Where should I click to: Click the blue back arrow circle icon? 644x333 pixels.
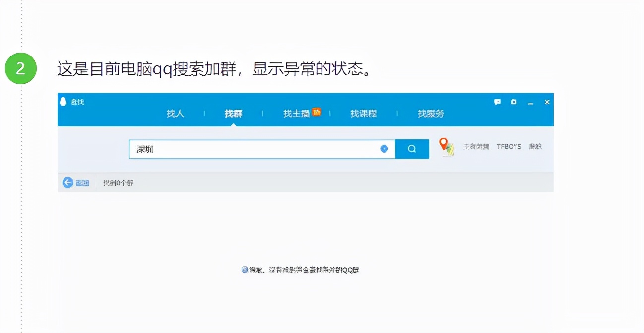click(x=67, y=182)
